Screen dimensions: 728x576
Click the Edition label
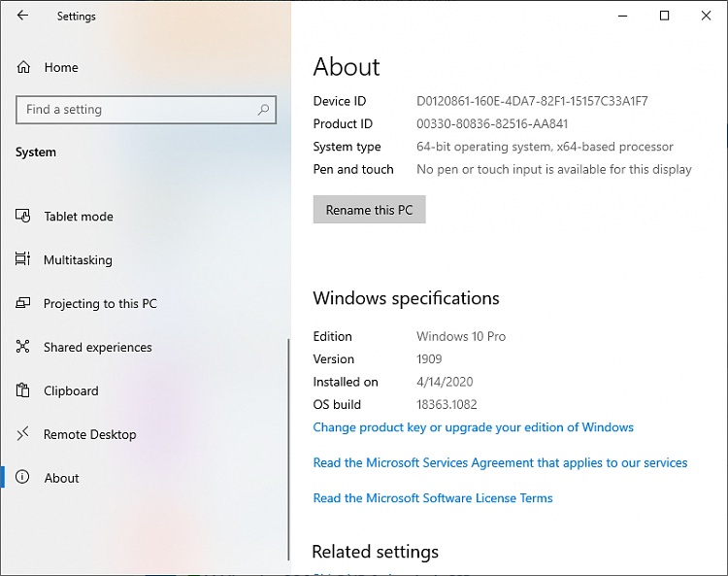click(x=332, y=336)
